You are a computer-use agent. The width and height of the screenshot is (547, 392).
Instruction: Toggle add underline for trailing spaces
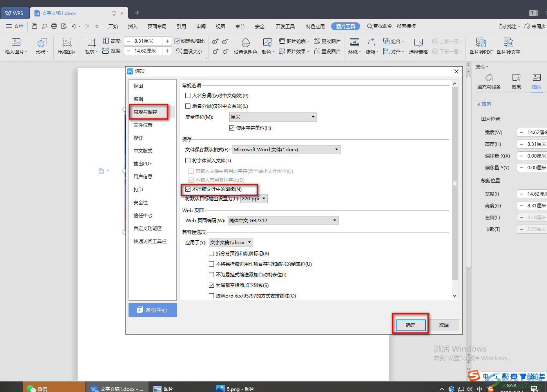(x=211, y=285)
